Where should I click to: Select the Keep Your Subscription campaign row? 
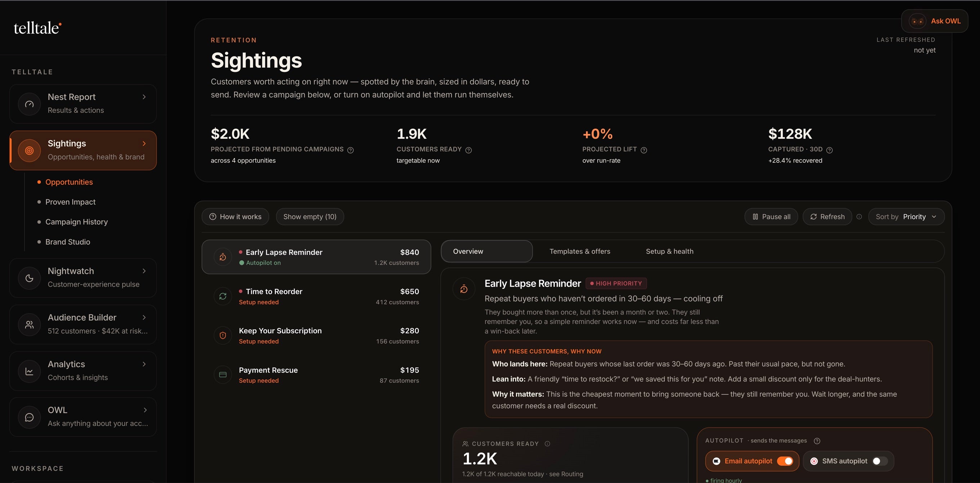pos(316,335)
